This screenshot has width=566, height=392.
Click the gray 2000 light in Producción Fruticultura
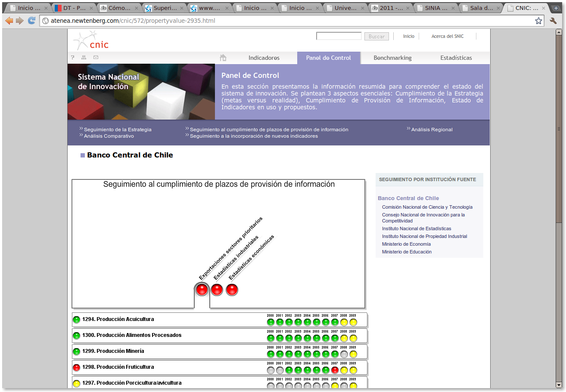point(271,370)
